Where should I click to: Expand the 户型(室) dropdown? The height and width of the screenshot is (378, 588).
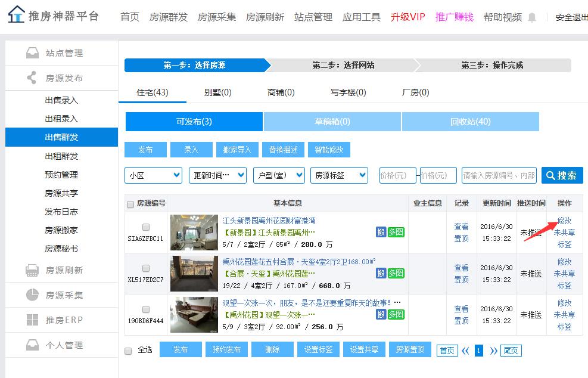pyautogui.click(x=279, y=175)
